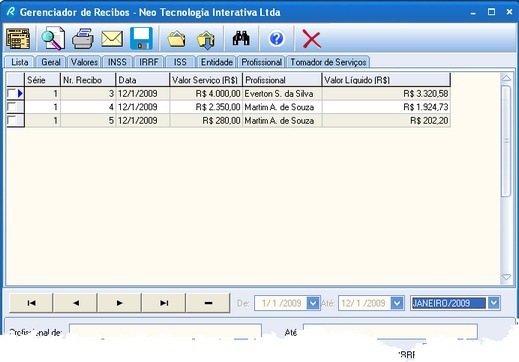The image size is (519, 362).
Task: Open the Tomador de Serviços tab
Action: [328, 62]
